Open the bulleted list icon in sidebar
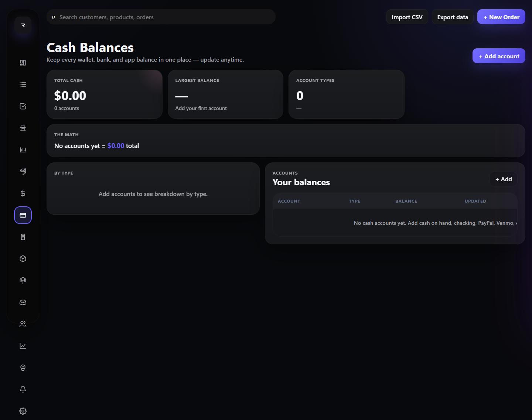The height and width of the screenshot is (420, 532). 23,85
